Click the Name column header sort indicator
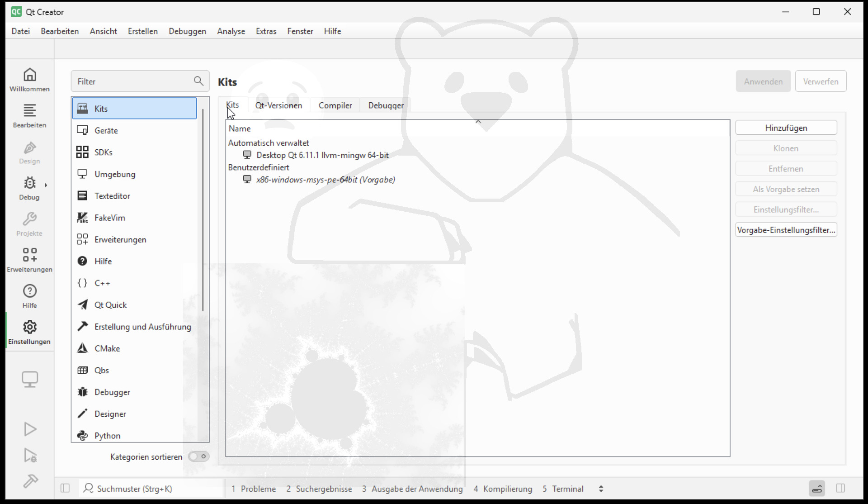 point(478,121)
